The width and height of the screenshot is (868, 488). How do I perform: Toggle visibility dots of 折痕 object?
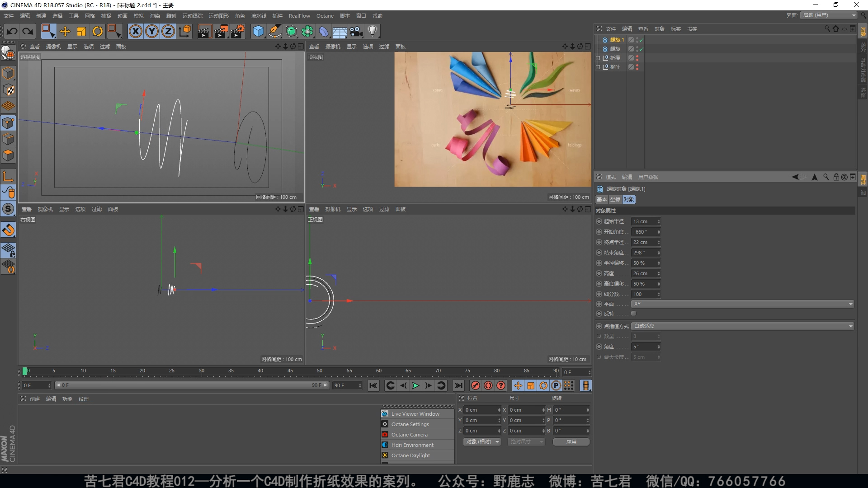pos(637,58)
